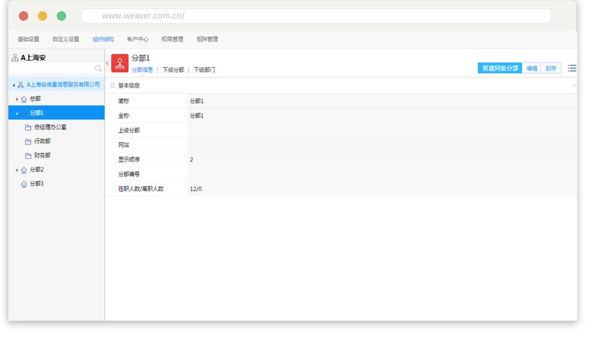
Task: Click the 新建同级分部 button
Action: click(500, 68)
